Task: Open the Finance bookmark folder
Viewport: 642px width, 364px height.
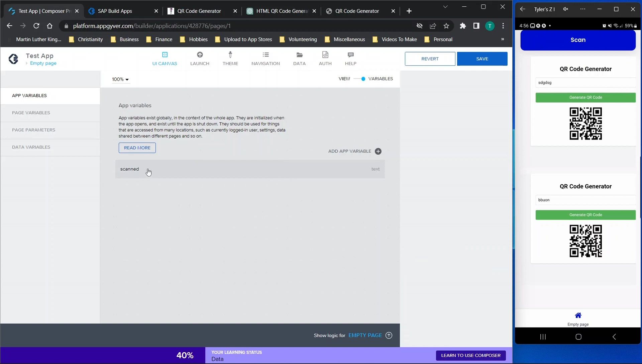Action: [x=159, y=39]
